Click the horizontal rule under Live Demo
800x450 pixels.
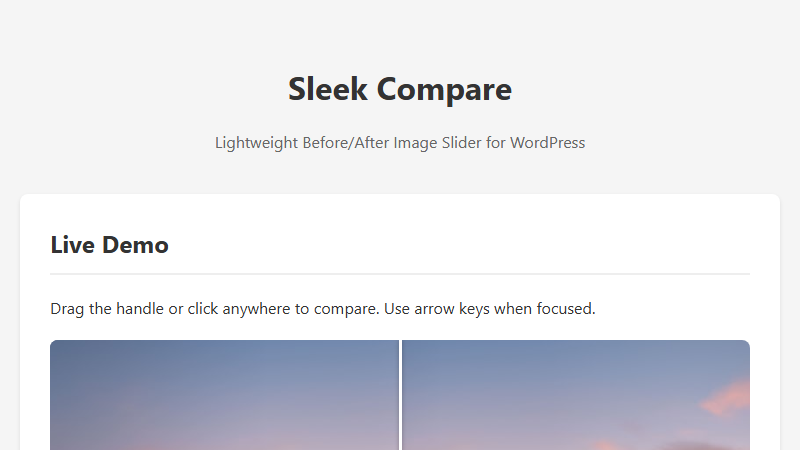[x=400, y=273]
